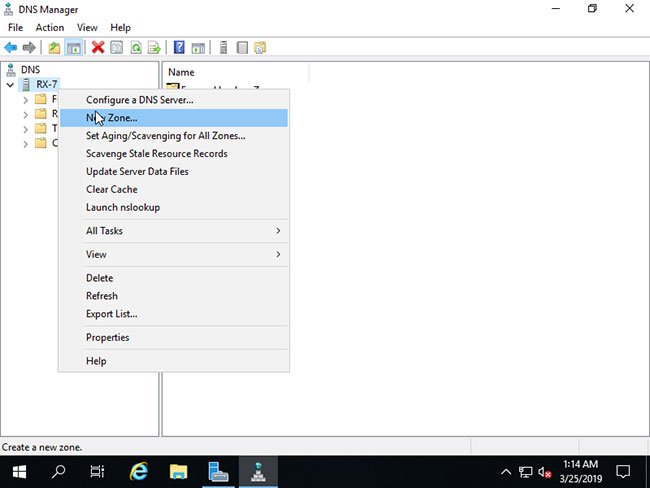Choose Launch nslookup

point(174,207)
